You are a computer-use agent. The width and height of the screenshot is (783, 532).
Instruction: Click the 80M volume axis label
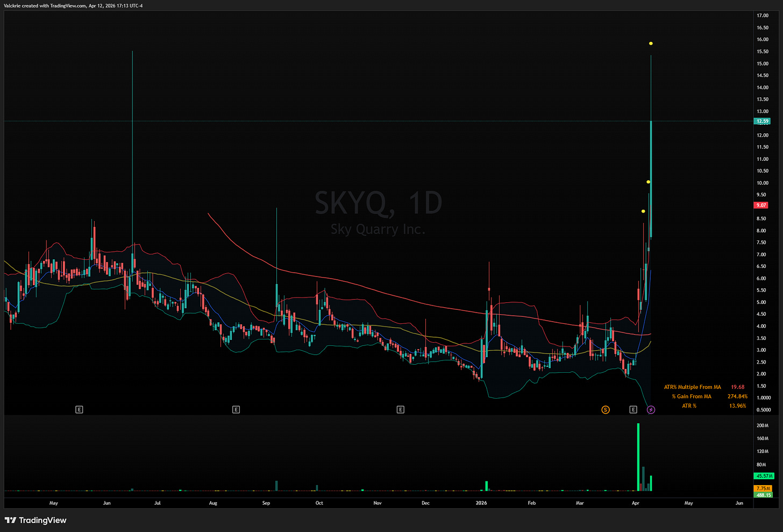tap(761, 465)
